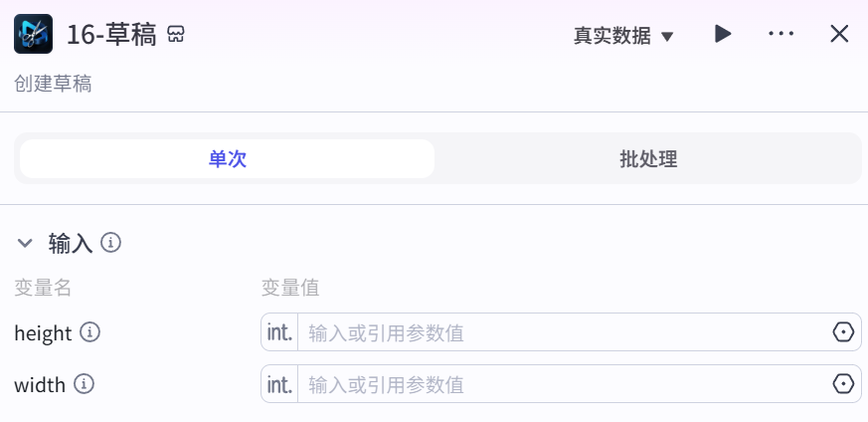The width and height of the screenshot is (868, 422).
Task: Run the node with the play icon
Action: coord(723,34)
